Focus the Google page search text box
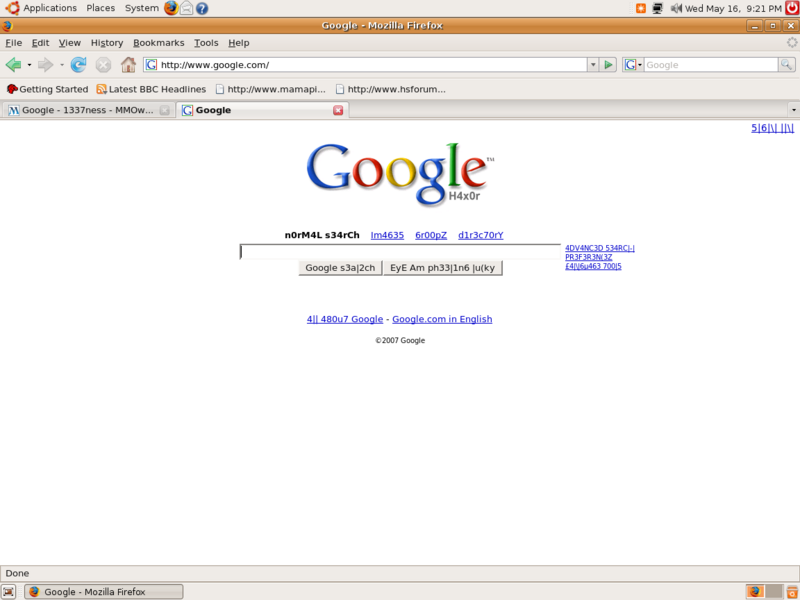Image resolution: width=800 pixels, height=600 pixels. coord(401,252)
